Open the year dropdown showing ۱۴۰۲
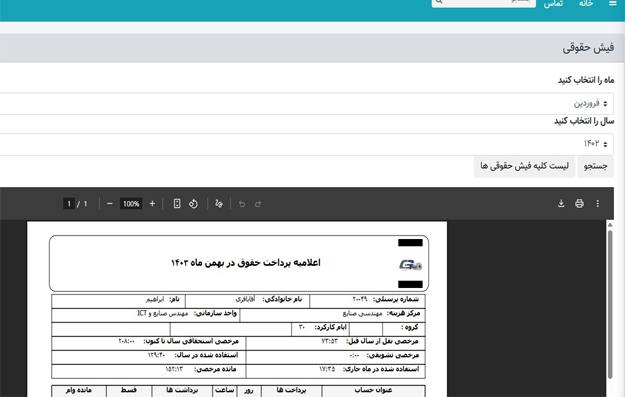This screenshot has width=625, height=397. pos(307,144)
